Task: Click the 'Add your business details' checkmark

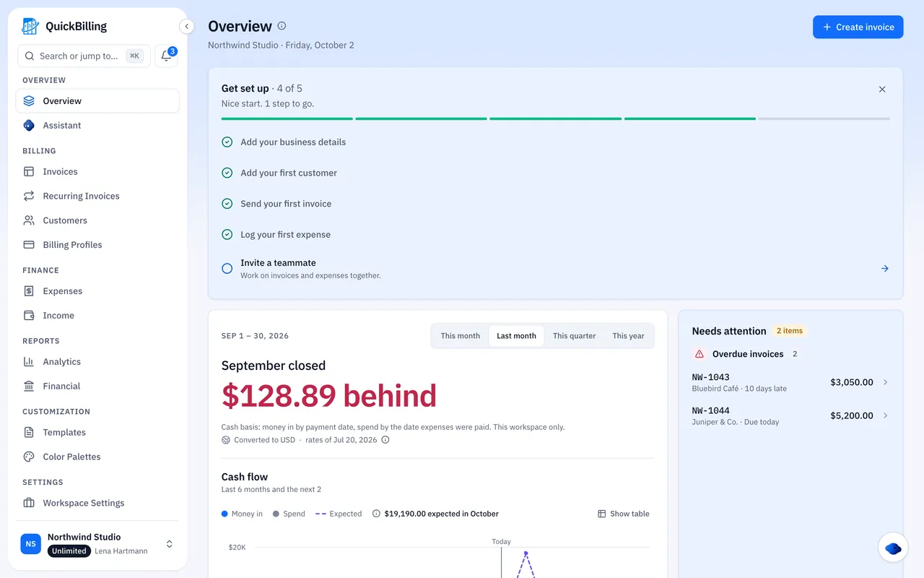Action: 227,142
